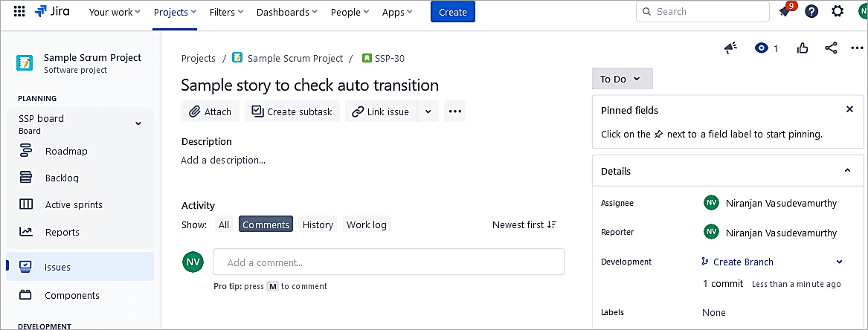Toggle watch issue eye icon
The height and width of the screenshot is (330, 868).
761,48
